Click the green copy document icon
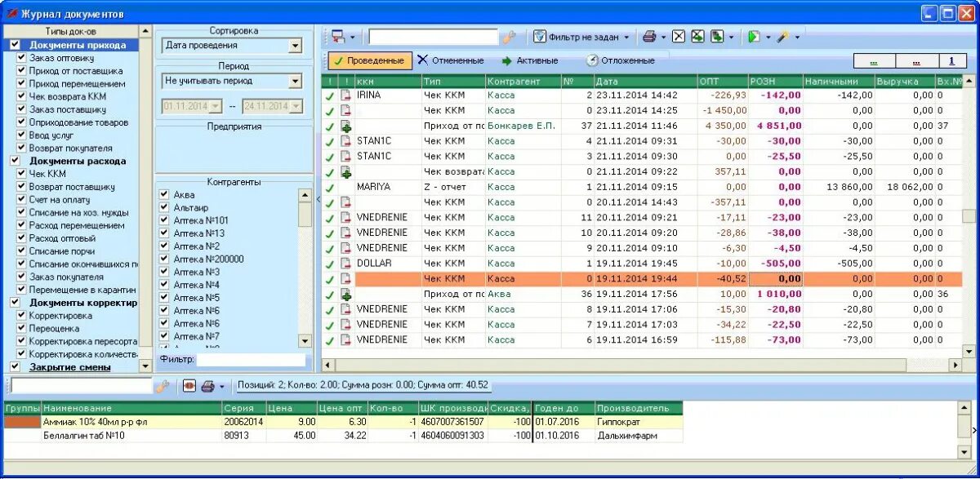 pos(716,37)
